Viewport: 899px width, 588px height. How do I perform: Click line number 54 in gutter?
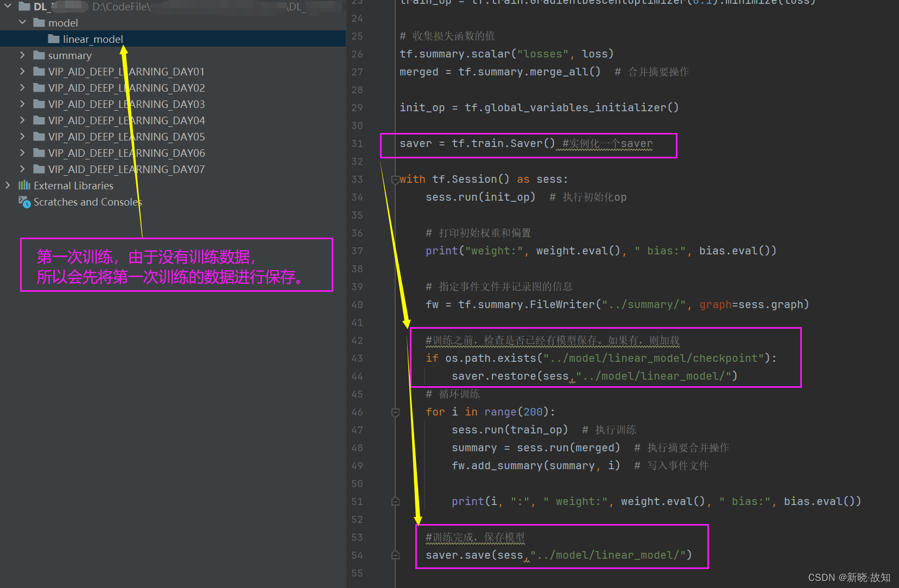[357, 555]
